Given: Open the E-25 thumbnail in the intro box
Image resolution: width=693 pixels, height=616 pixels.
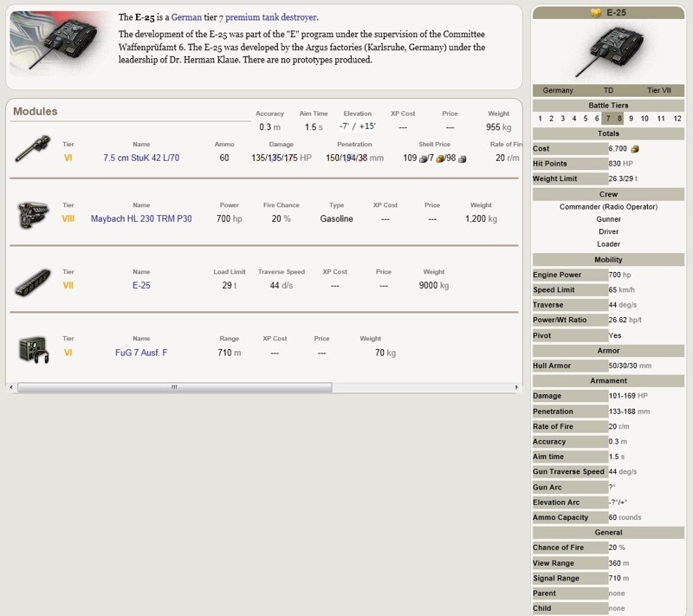Looking at the screenshot, I should click(60, 42).
